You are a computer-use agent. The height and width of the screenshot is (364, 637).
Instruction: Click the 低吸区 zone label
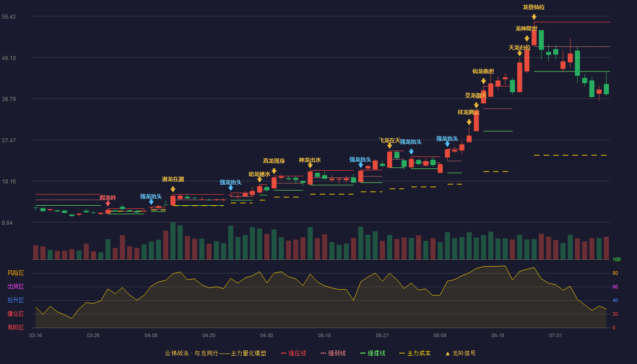(15, 327)
